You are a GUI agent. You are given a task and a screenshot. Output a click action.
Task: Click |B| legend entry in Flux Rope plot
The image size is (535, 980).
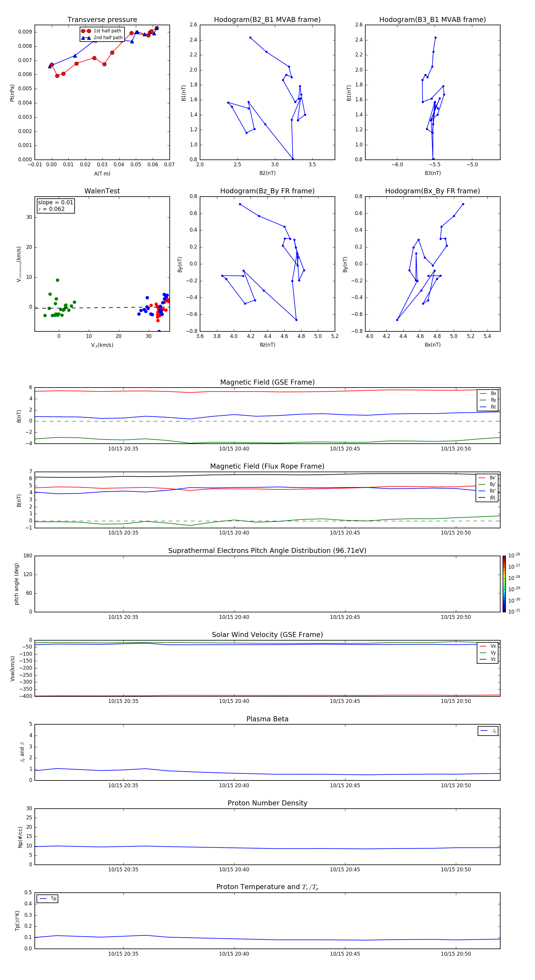[x=487, y=498]
